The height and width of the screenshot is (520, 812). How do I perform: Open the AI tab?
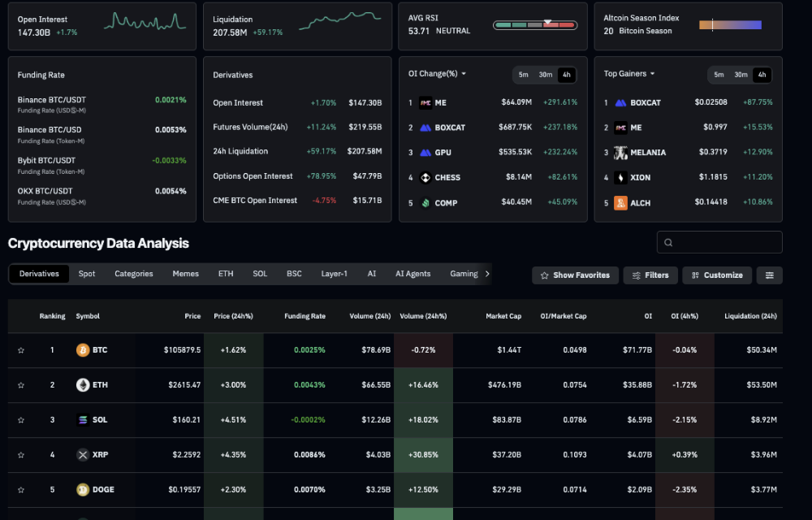click(x=372, y=274)
